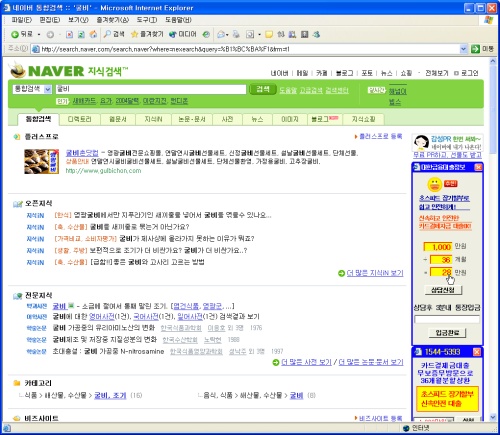Switch to the 지식쇼핑 tab

pyautogui.click(x=363, y=119)
